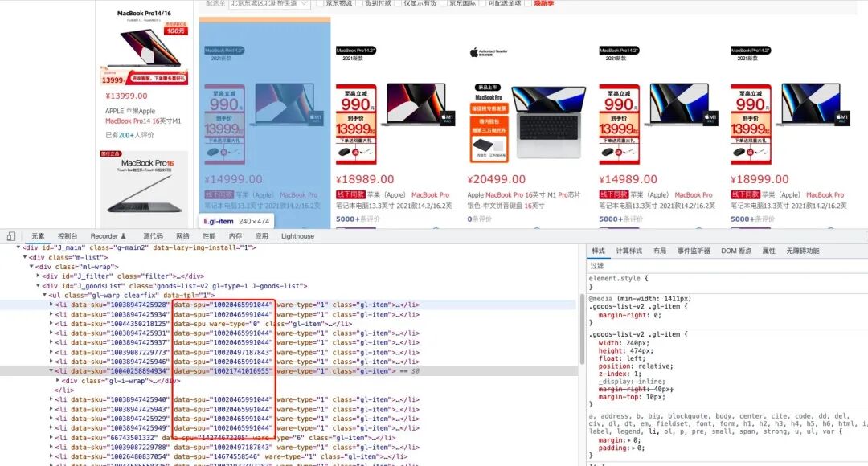Viewport: 868px width, 466px height.
Task: Check the 京东物流 checkbox
Action: click(x=321, y=3)
